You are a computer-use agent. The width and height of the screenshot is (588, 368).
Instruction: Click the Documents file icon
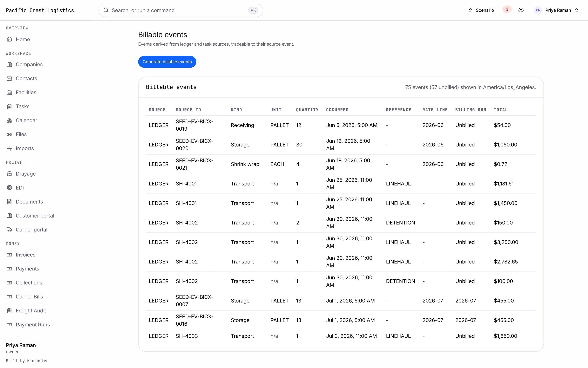[x=9, y=201]
